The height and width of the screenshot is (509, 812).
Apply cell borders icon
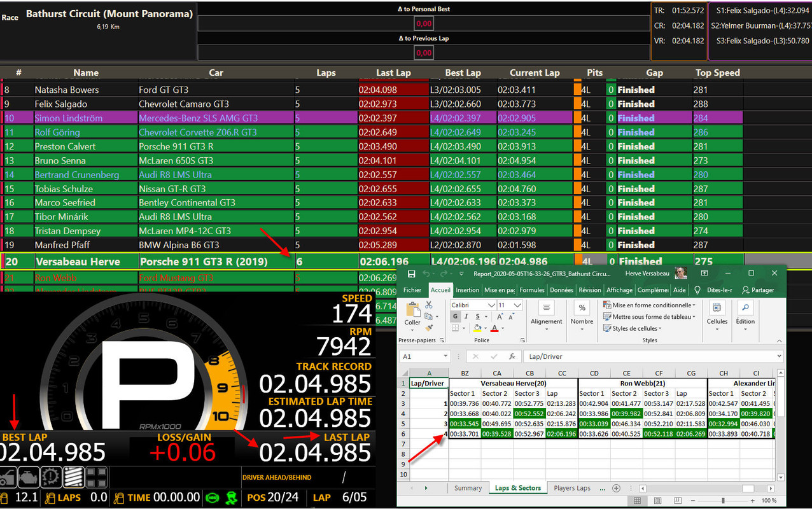(x=455, y=328)
